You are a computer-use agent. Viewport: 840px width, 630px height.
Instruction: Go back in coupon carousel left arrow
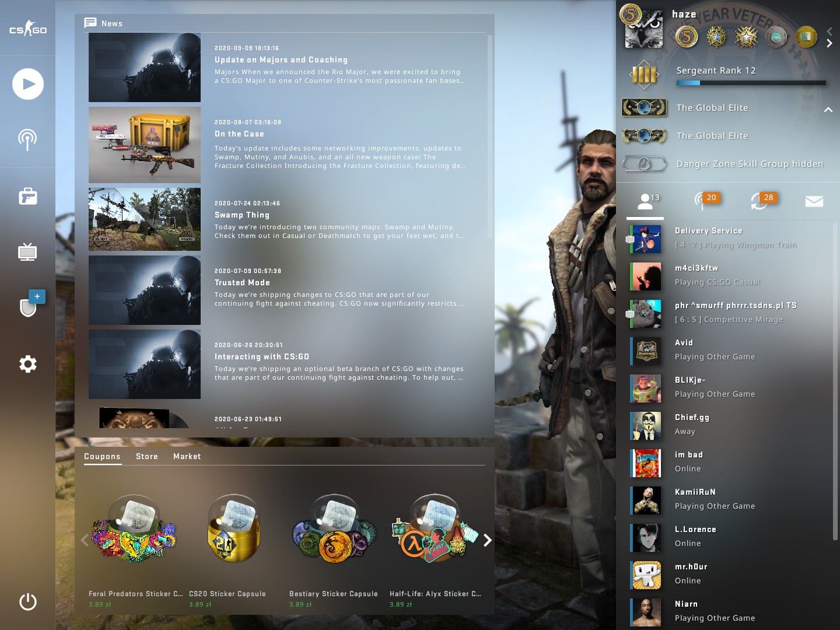click(85, 541)
